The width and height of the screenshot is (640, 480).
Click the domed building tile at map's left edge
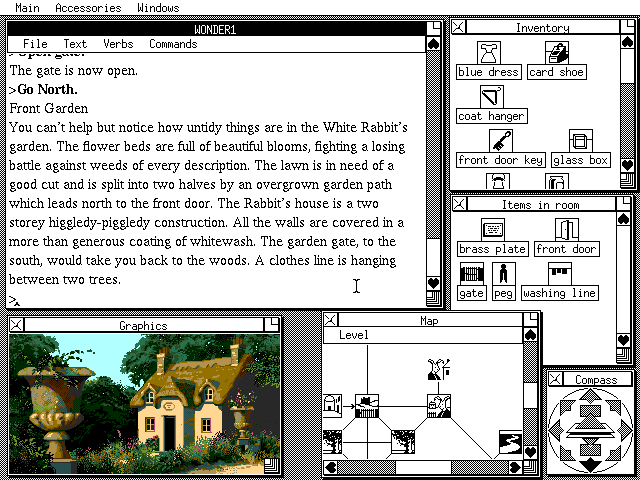coord(333,406)
